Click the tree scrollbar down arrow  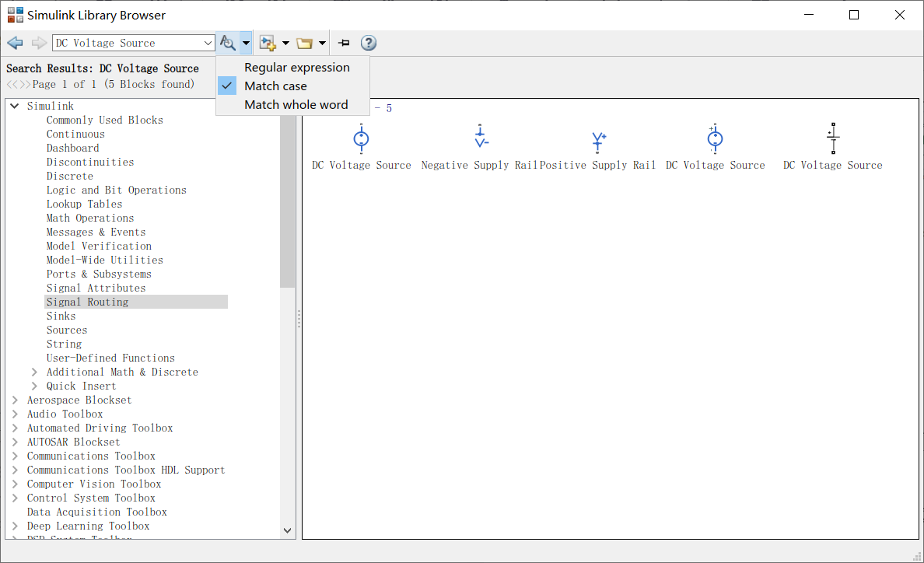[x=287, y=530]
